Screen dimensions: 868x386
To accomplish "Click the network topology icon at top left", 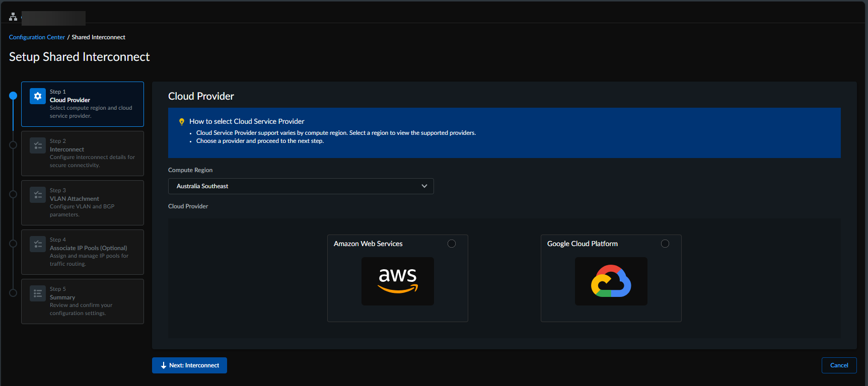I will [13, 17].
